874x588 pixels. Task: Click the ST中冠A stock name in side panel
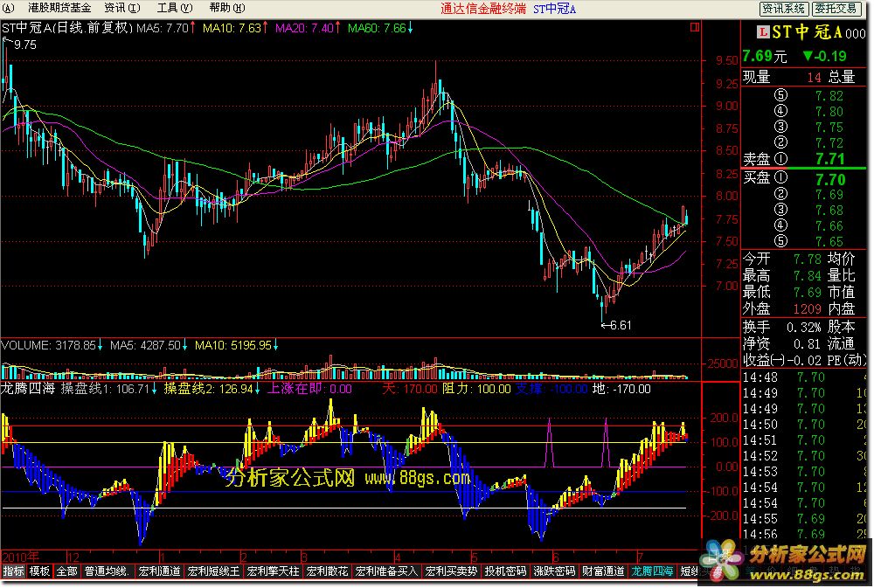point(807,31)
